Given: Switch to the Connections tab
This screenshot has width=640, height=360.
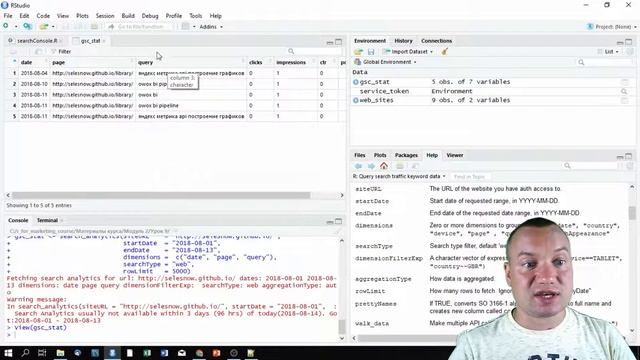Looking at the screenshot, I should tap(436, 41).
